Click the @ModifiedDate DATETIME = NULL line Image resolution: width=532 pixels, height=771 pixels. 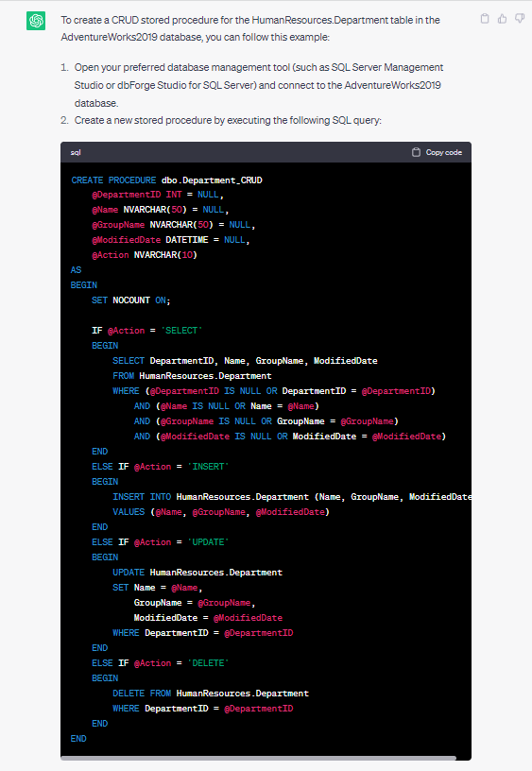171,240
